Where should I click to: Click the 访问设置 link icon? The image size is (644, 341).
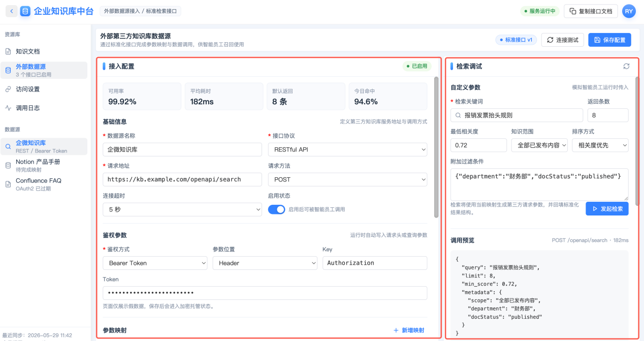tap(8, 89)
